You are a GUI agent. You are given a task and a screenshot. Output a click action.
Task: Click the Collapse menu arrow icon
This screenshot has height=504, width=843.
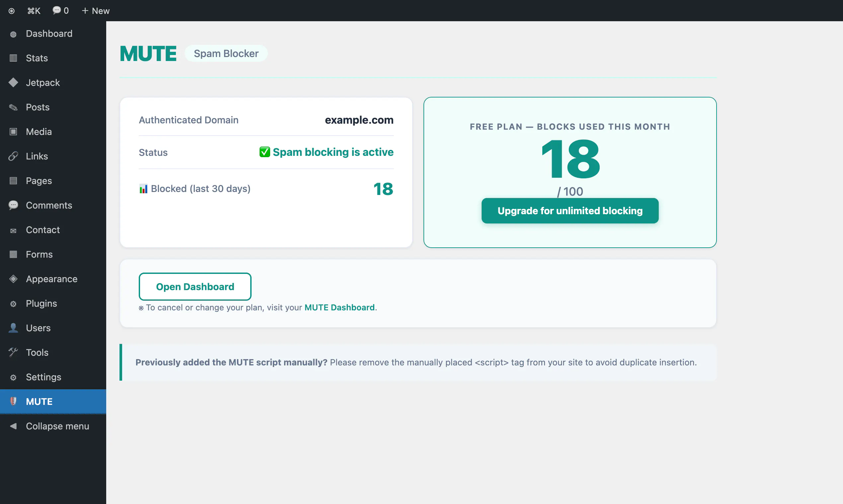coord(13,426)
